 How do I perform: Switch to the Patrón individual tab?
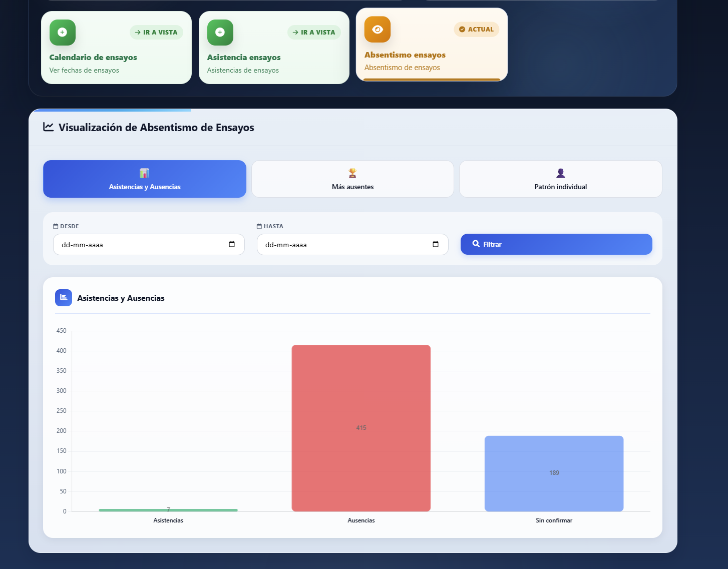[x=561, y=179]
